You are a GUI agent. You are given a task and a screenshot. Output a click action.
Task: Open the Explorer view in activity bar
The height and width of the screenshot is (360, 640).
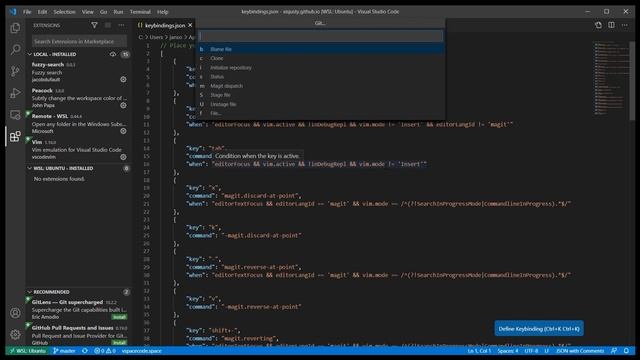[x=15, y=28]
